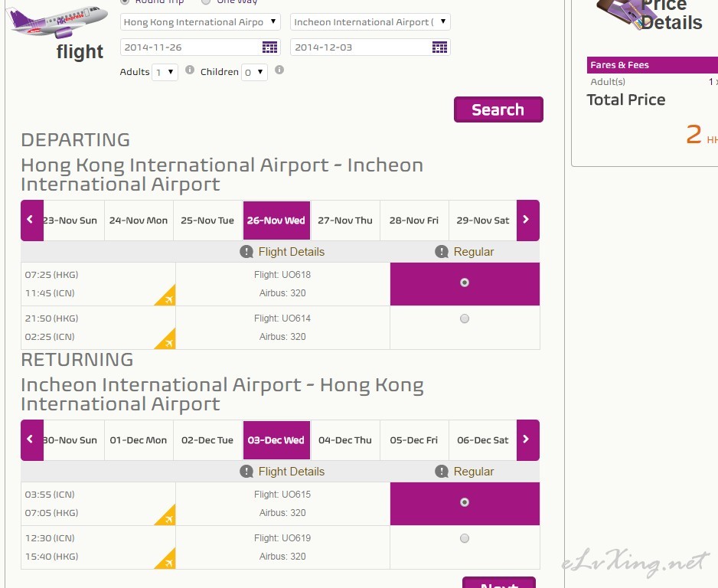Select Regular fare for flight UO619
This screenshot has height=588, width=718.
pyautogui.click(x=465, y=538)
